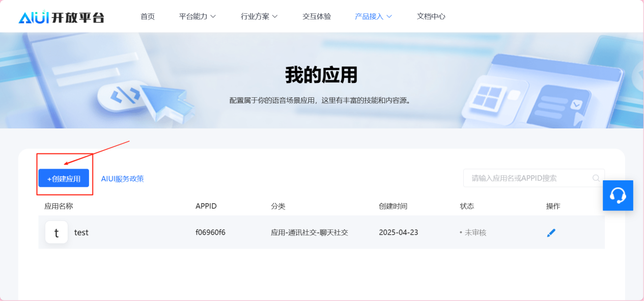Click the 应用-通讯社交-聊天社交 category cell
This screenshot has width=644, height=301.
pyautogui.click(x=309, y=233)
